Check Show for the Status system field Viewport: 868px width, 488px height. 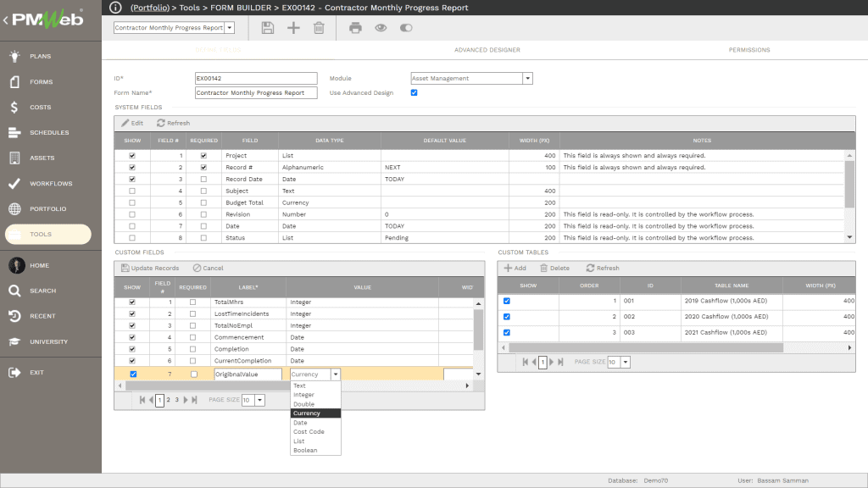coord(131,238)
